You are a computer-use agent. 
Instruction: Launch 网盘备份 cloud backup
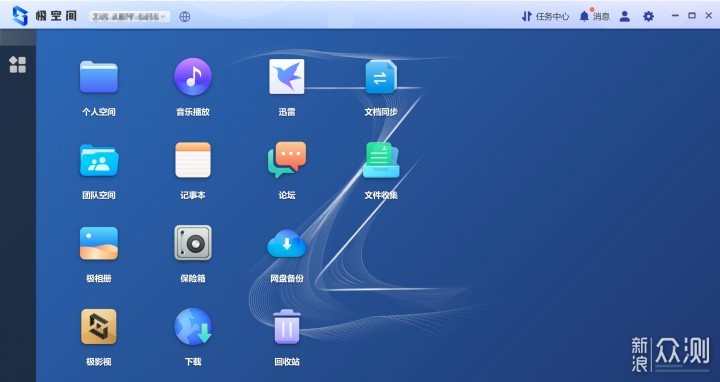287,244
